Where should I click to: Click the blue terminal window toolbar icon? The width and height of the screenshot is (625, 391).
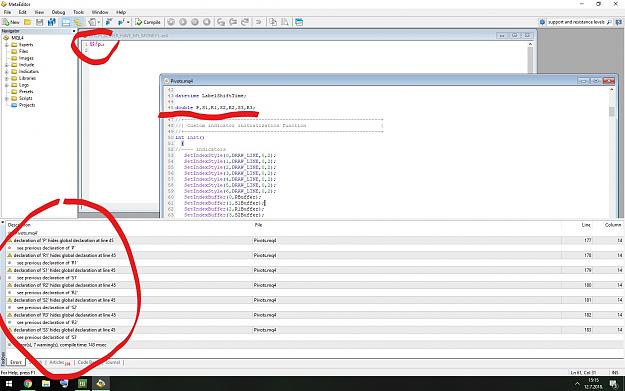(x=299, y=22)
